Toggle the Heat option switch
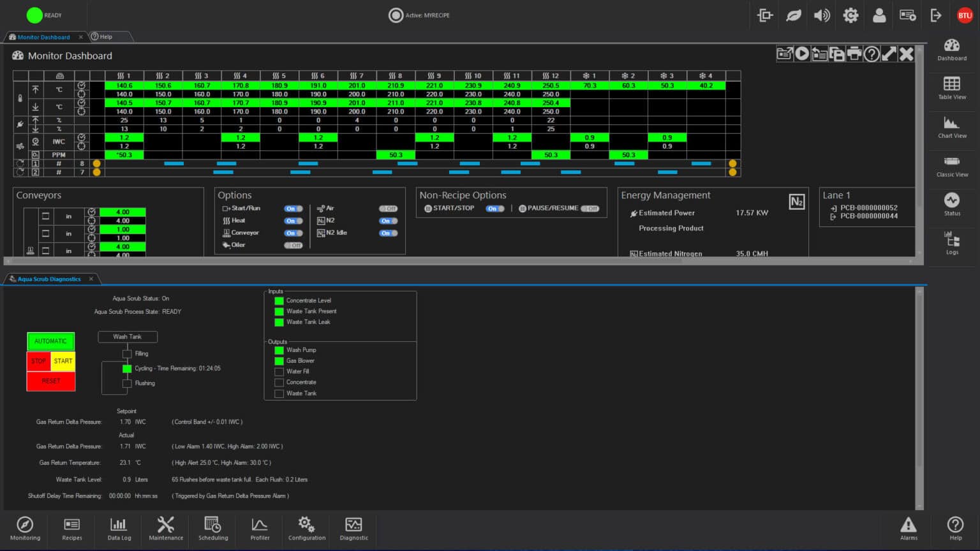The image size is (980, 551). coord(293,221)
